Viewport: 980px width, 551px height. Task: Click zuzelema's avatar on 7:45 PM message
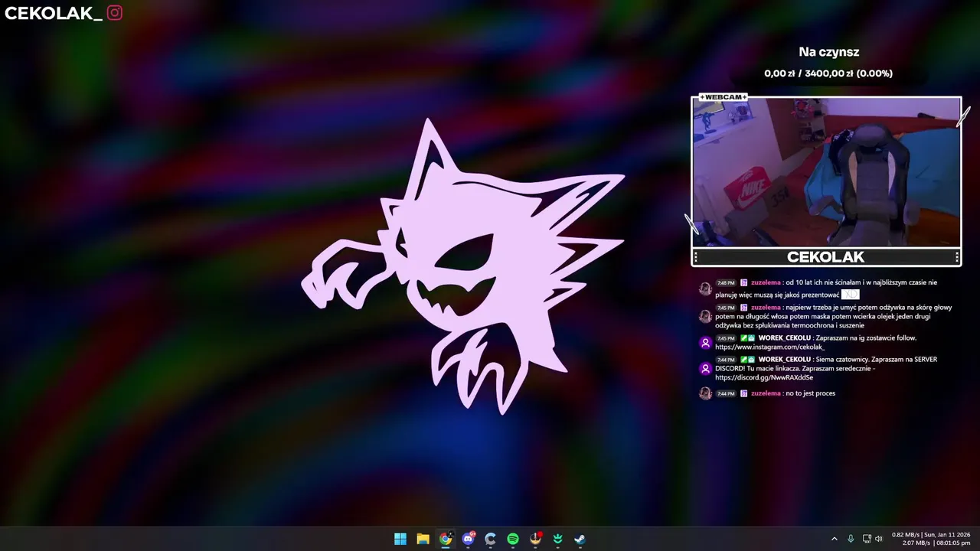pos(705,316)
